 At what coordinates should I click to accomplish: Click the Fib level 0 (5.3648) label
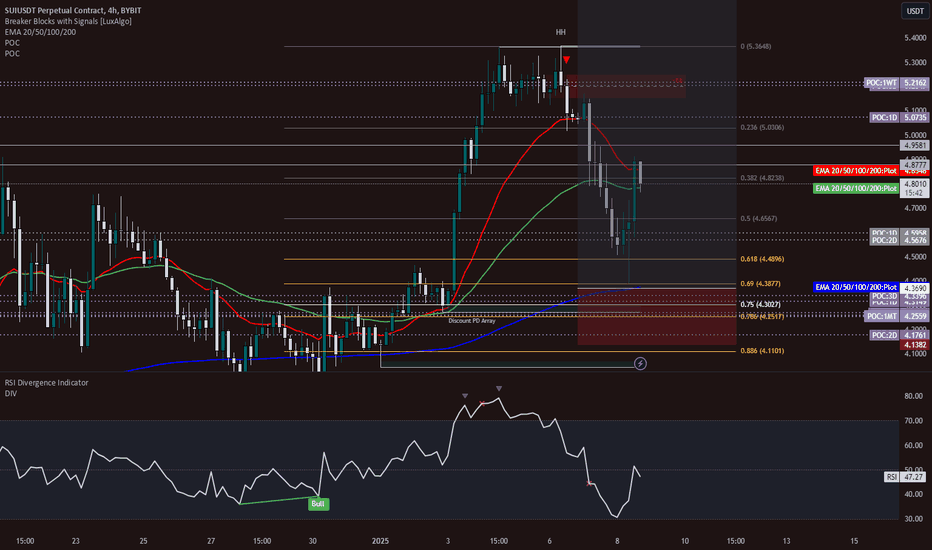(756, 46)
